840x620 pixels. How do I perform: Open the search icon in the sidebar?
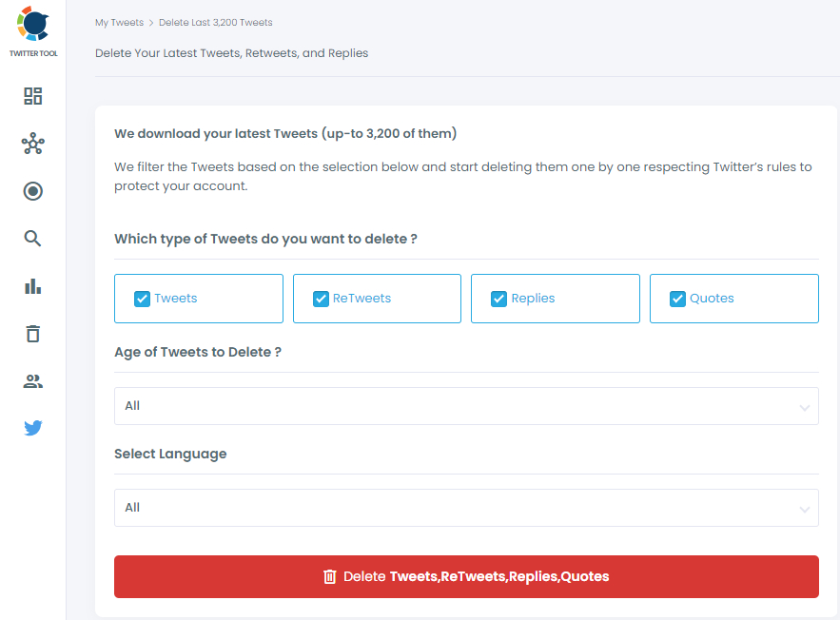(x=32, y=239)
